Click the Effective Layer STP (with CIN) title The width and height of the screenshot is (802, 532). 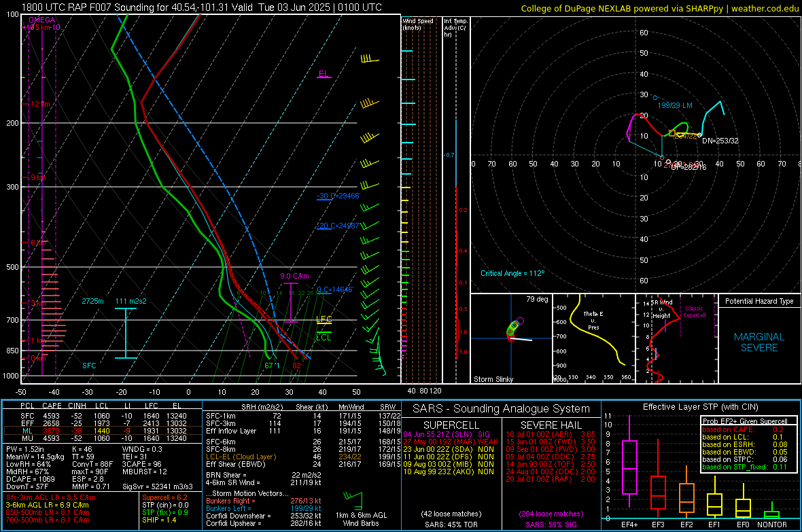coord(700,407)
